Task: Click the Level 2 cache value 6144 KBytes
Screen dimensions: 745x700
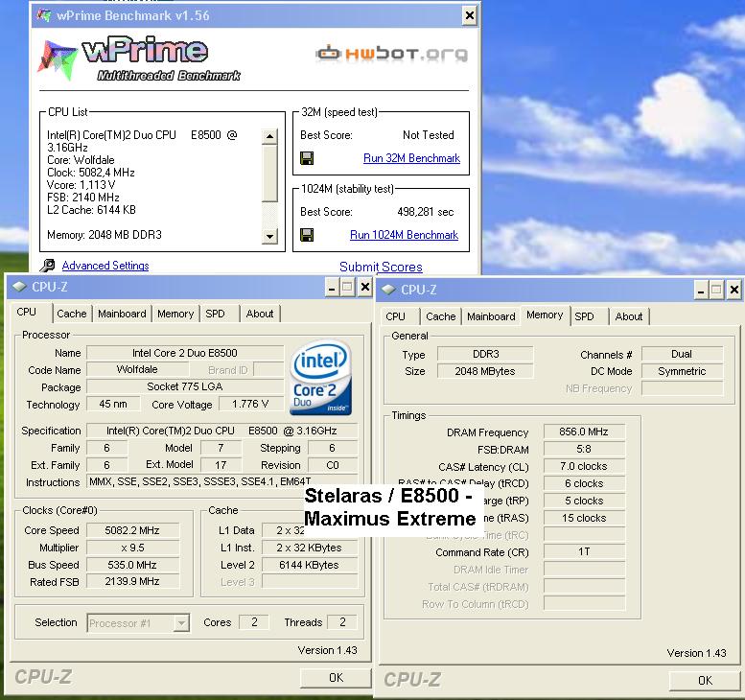Action: (x=310, y=565)
